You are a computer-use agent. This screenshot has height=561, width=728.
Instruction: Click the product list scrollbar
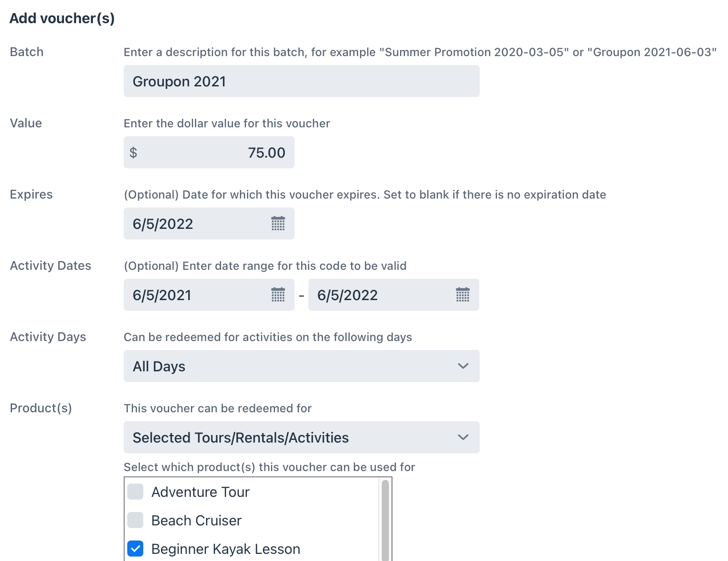[x=385, y=520]
